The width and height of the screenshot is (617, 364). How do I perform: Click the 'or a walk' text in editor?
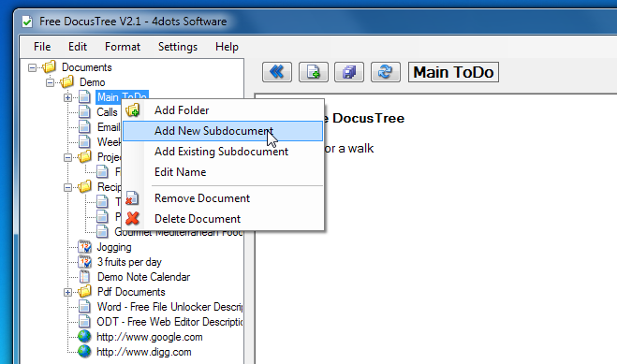click(x=349, y=149)
